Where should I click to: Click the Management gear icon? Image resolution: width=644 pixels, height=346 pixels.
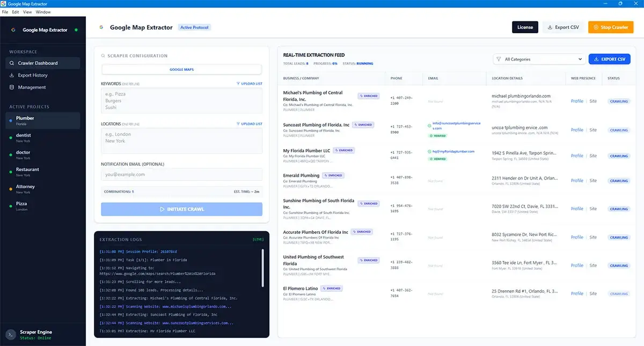(12, 87)
